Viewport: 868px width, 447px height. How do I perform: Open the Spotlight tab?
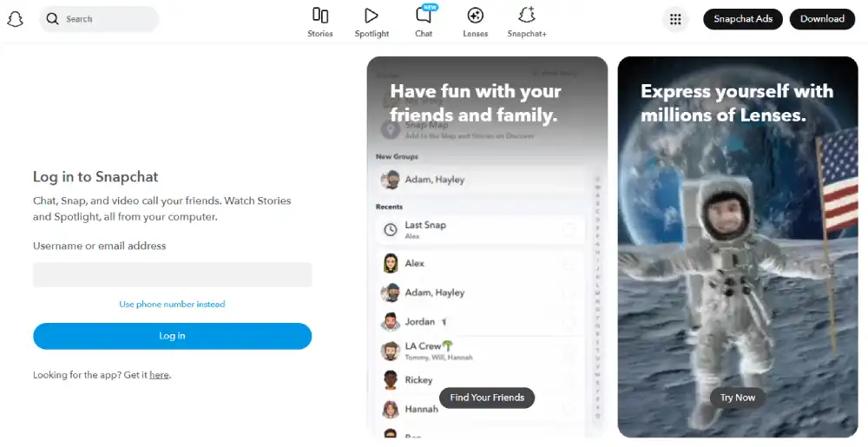tap(372, 23)
